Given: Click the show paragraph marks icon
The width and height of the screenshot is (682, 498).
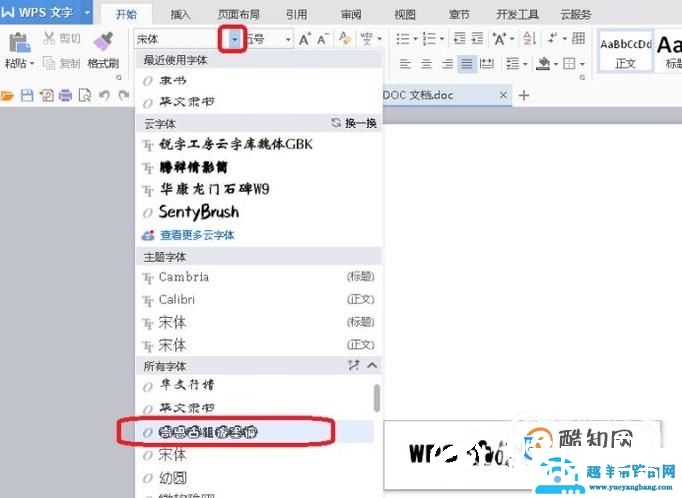Looking at the screenshot, I should 552,38.
